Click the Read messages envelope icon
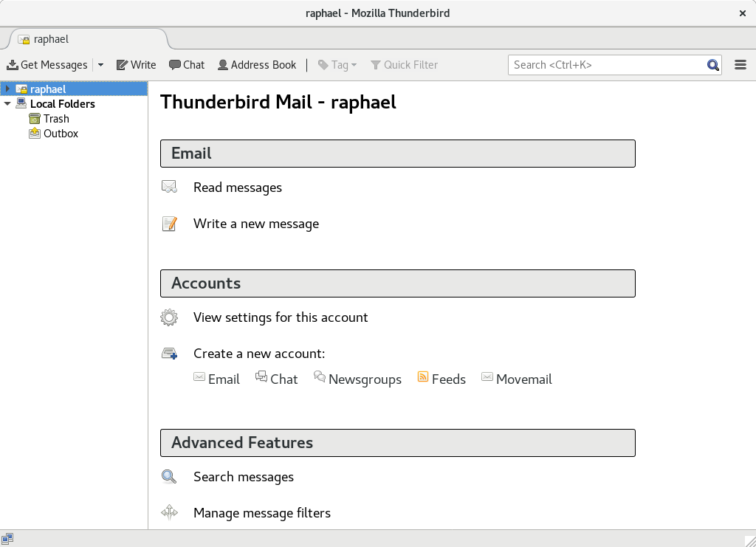The width and height of the screenshot is (756, 547). [169, 187]
